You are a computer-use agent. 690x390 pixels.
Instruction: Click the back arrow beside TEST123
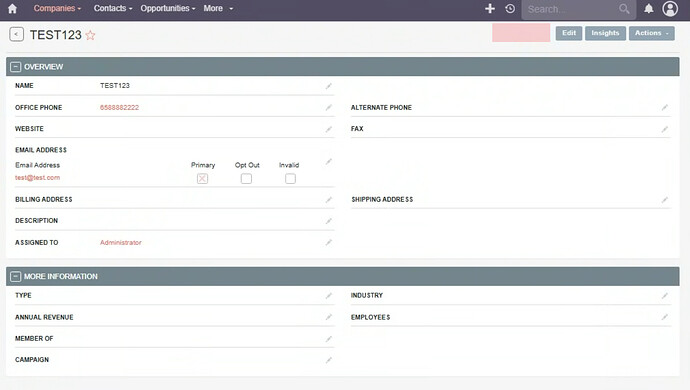pyautogui.click(x=16, y=34)
